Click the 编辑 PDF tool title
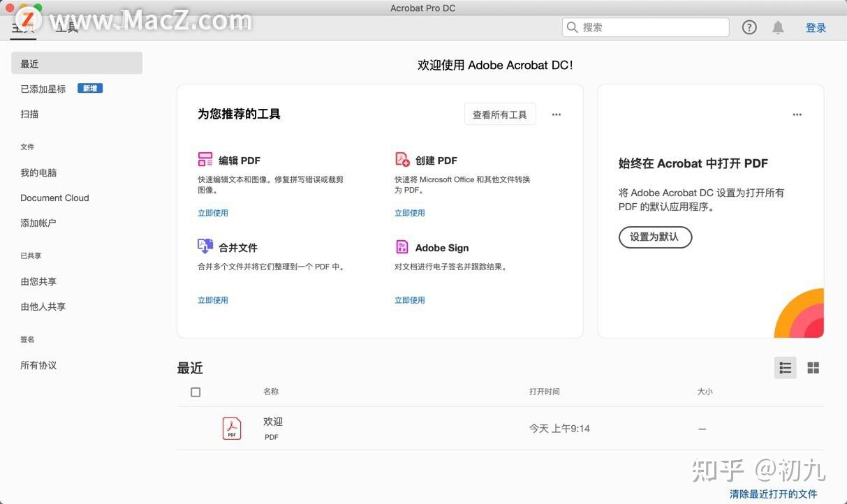Screen dimensions: 847x504 tap(240, 161)
